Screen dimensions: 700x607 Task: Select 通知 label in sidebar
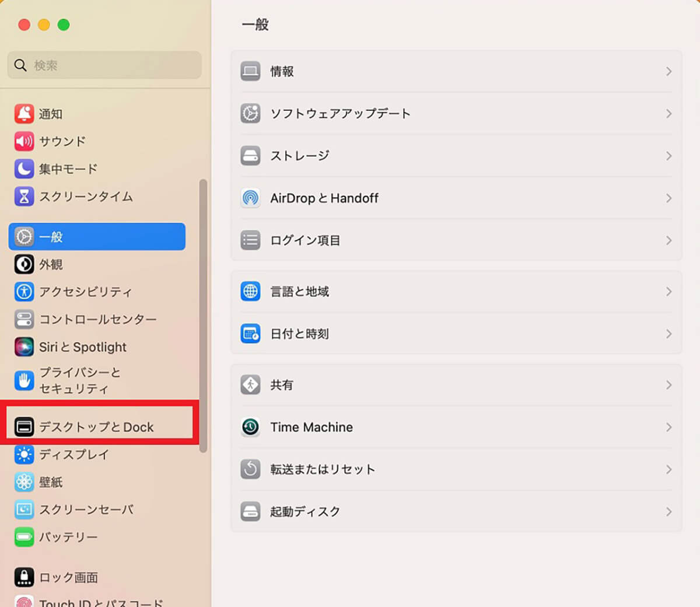click(51, 114)
